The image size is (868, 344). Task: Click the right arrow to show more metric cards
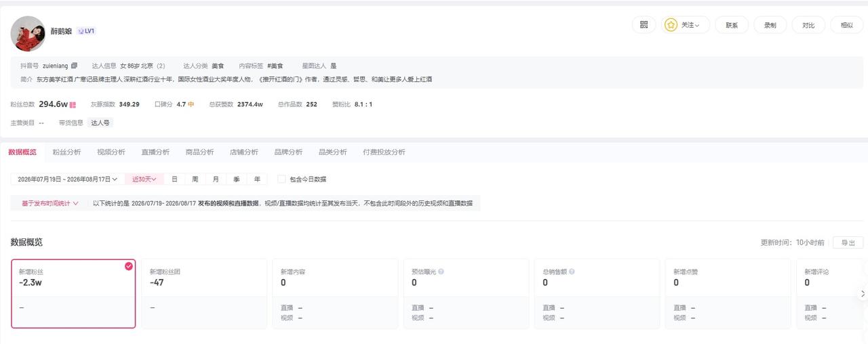click(x=863, y=294)
